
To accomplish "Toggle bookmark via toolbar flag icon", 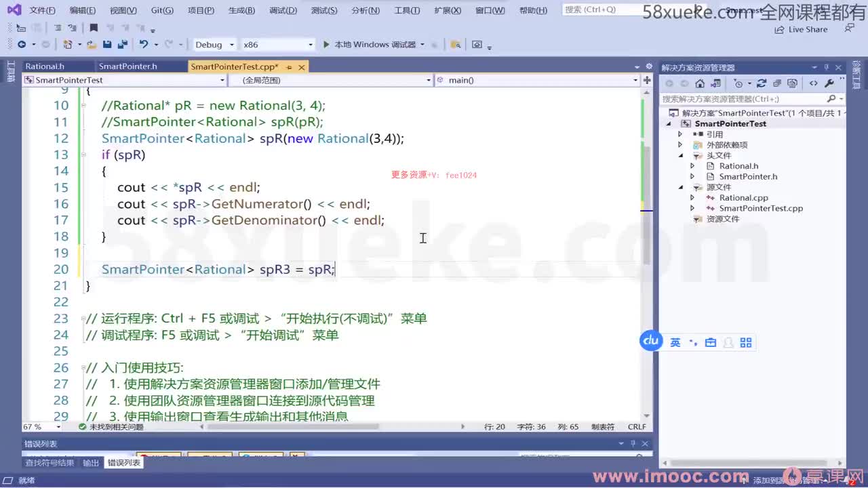I will click(94, 28).
